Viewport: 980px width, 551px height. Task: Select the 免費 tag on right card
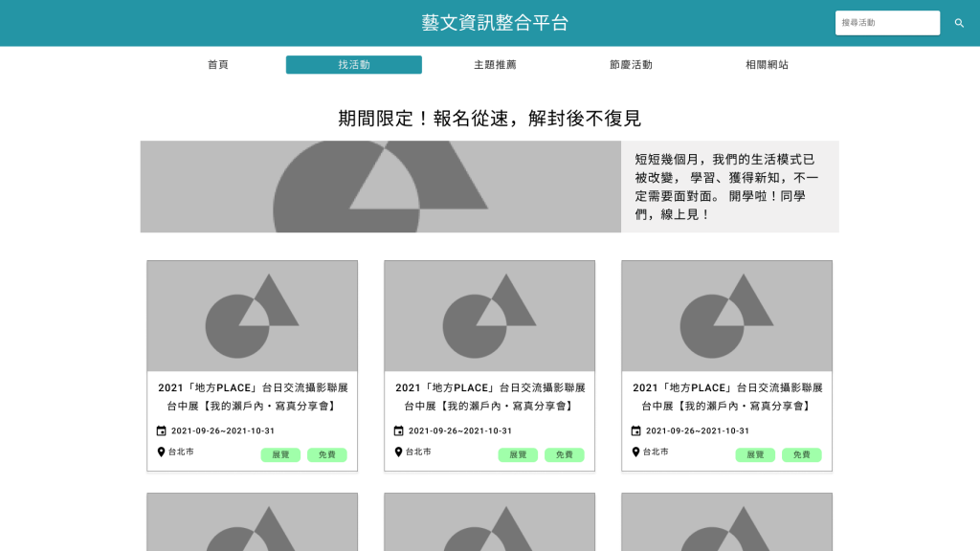coord(801,454)
